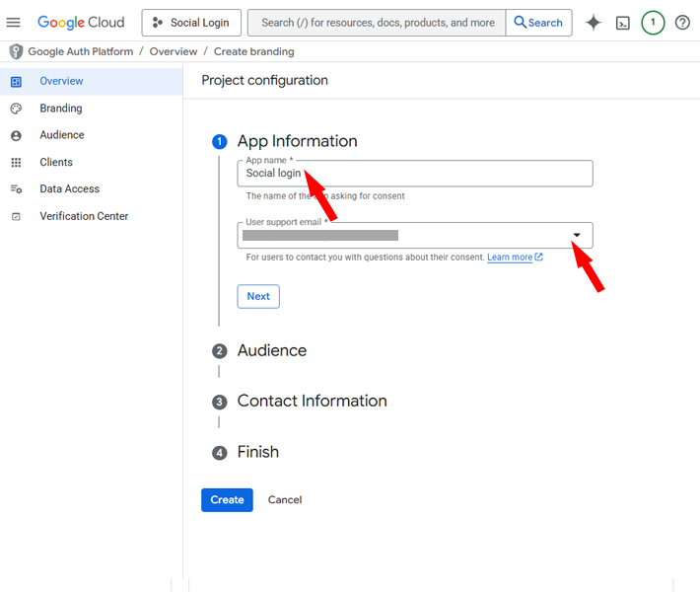Click the magnifier icon in Search button
The width and height of the screenshot is (700, 592).
(521, 22)
